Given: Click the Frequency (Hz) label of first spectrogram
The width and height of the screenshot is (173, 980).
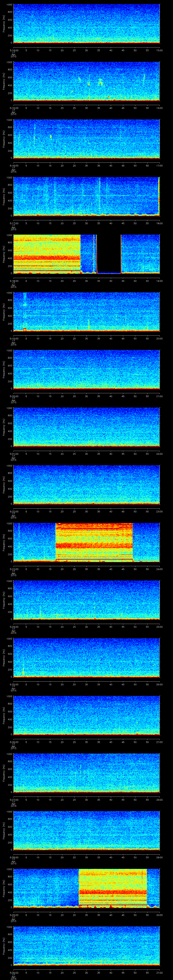Looking at the screenshot, I should click(x=4, y=24).
